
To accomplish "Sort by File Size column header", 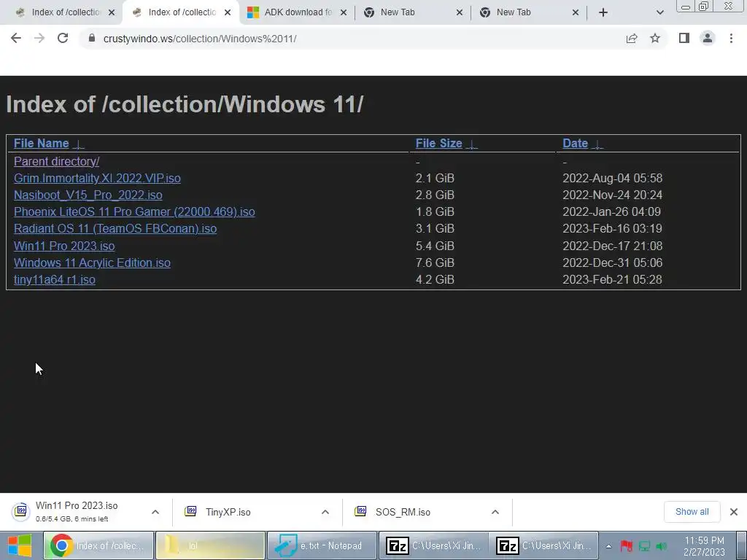I will [438, 144].
